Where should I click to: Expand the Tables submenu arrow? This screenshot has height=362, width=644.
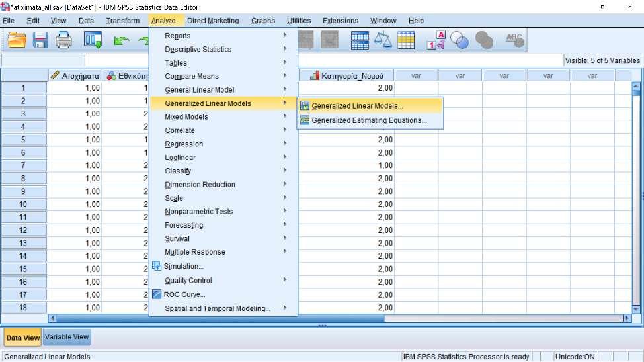pos(284,62)
